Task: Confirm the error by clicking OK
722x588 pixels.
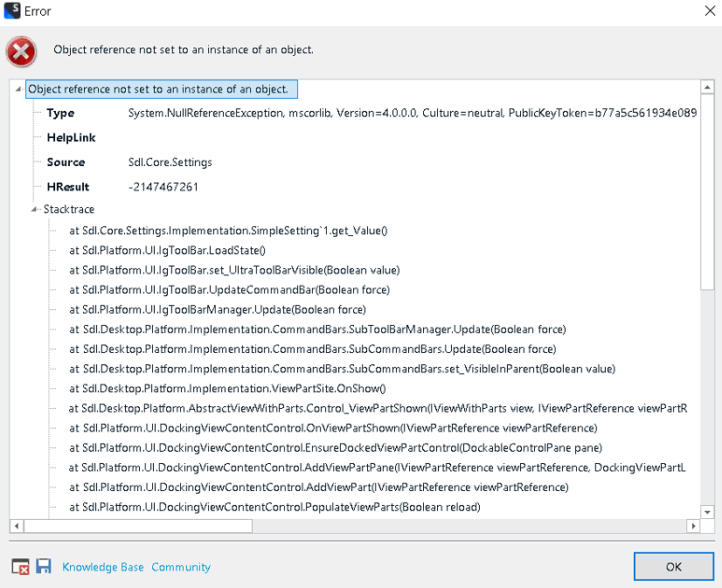Action: pos(673,566)
